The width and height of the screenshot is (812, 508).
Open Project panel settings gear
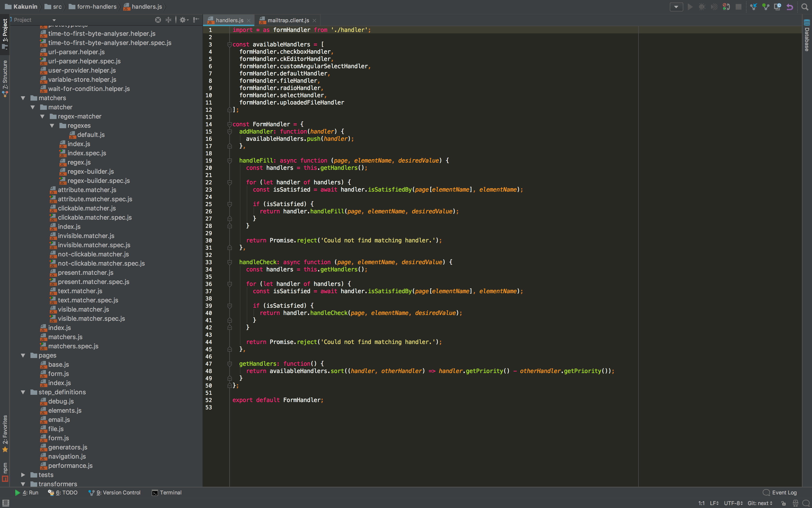(x=184, y=20)
